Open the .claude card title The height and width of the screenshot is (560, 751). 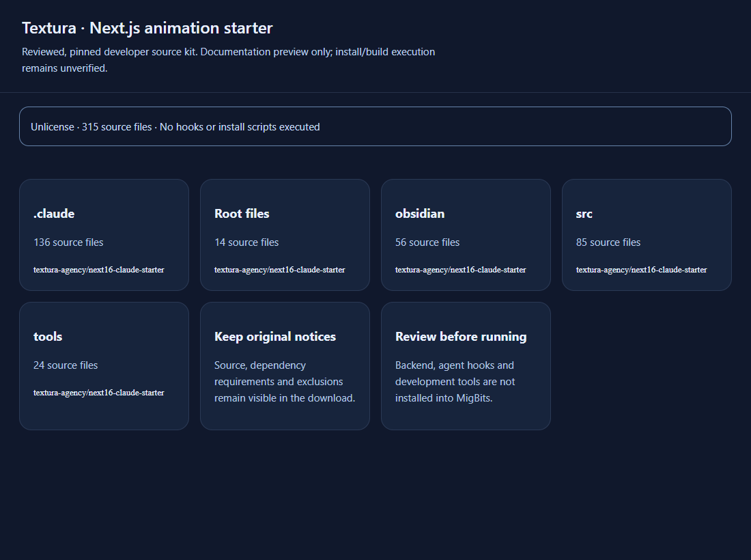(x=54, y=214)
